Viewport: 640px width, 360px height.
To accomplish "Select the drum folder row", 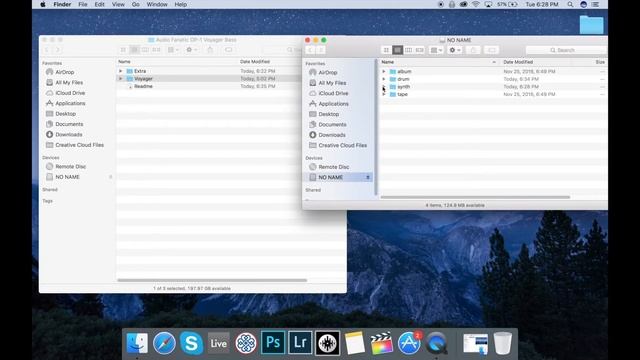I will point(493,79).
